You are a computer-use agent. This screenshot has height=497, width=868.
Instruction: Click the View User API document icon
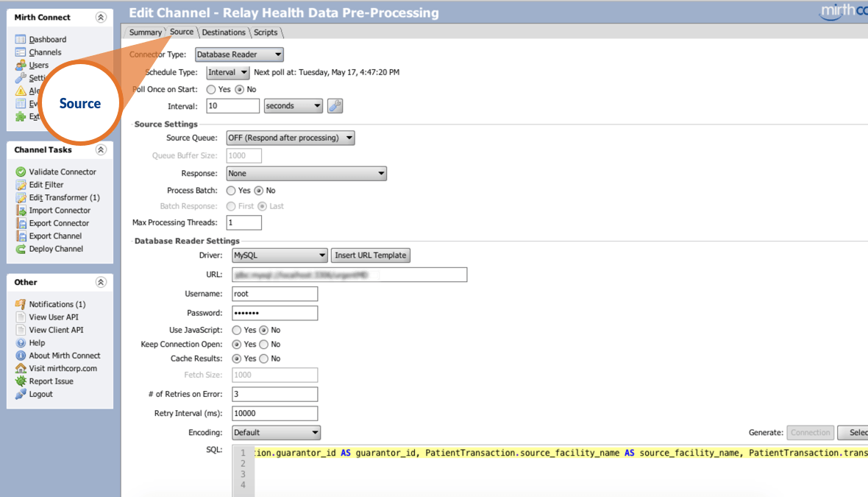click(x=21, y=317)
